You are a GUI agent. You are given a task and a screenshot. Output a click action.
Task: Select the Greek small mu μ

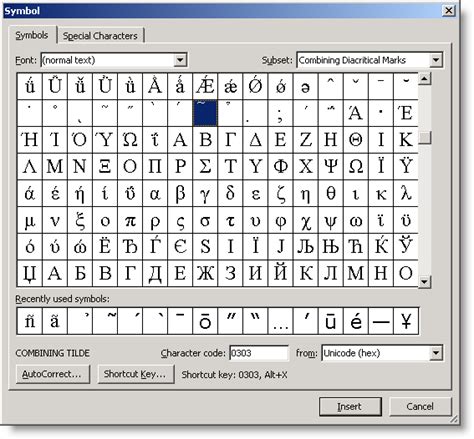tap(30, 220)
